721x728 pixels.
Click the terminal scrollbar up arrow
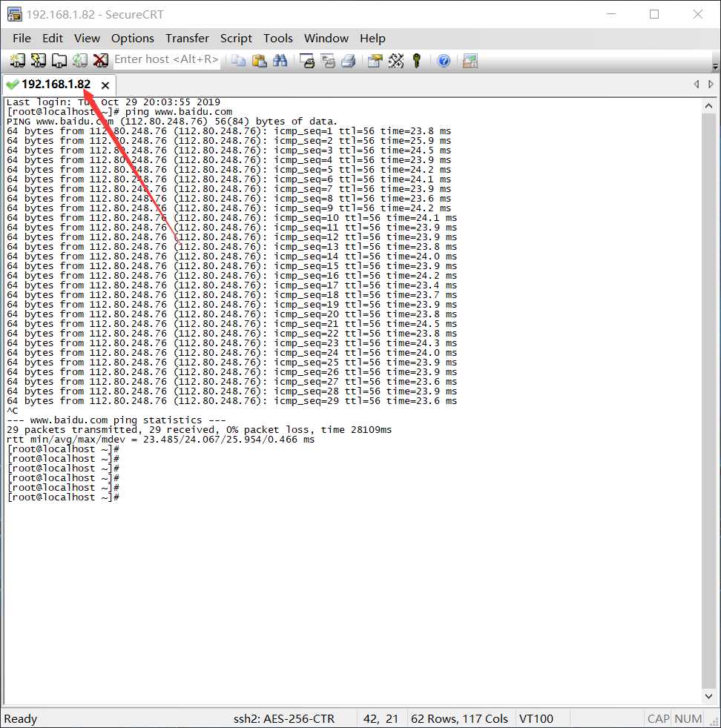coord(708,106)
